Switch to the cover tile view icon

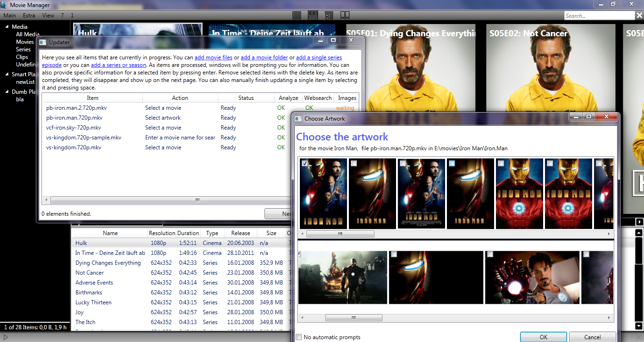click(x=313, y=16)
